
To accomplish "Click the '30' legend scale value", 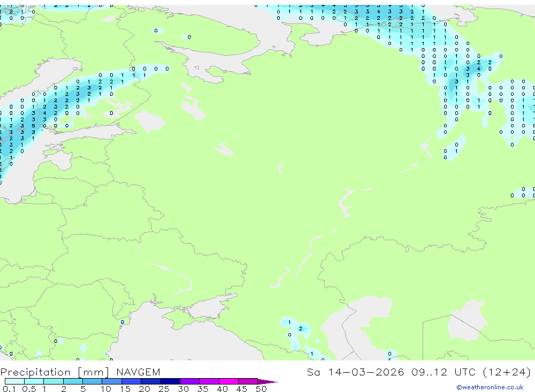I will pos(184,389).
